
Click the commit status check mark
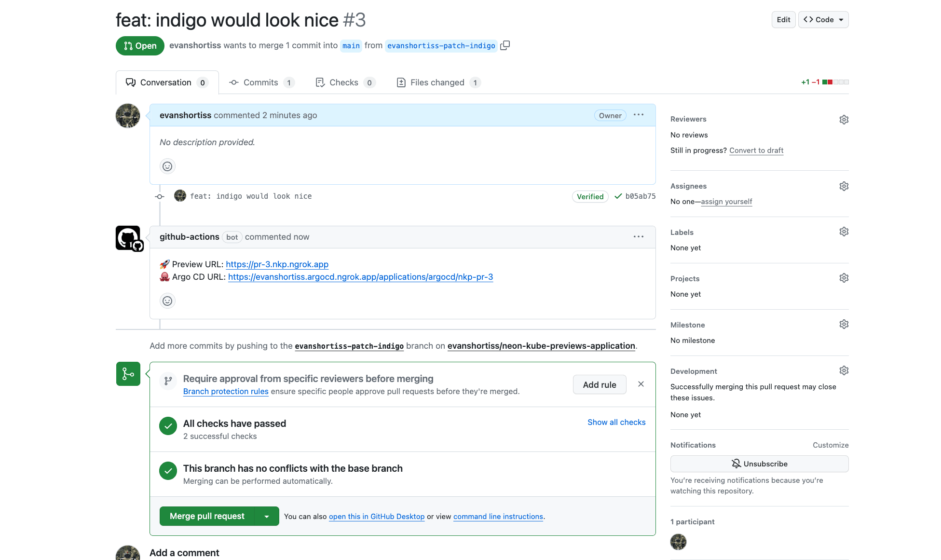[x=618, y=196]
